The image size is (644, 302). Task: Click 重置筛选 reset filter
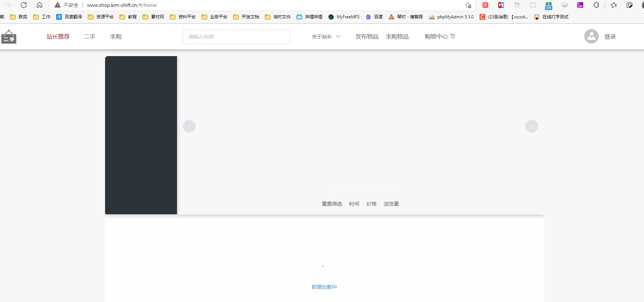coord(332,204)
